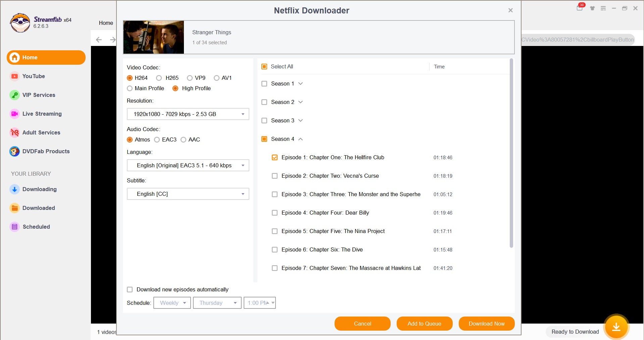Open the Home section in sidebar
The width and height of the screenshot is (644, 340).
click(30, 57)
